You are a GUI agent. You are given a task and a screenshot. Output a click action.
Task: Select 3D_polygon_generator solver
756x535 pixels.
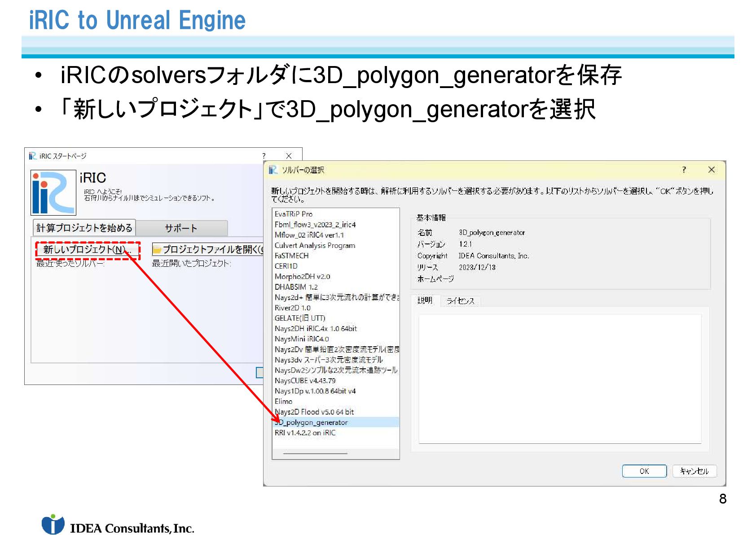(336, 422)
